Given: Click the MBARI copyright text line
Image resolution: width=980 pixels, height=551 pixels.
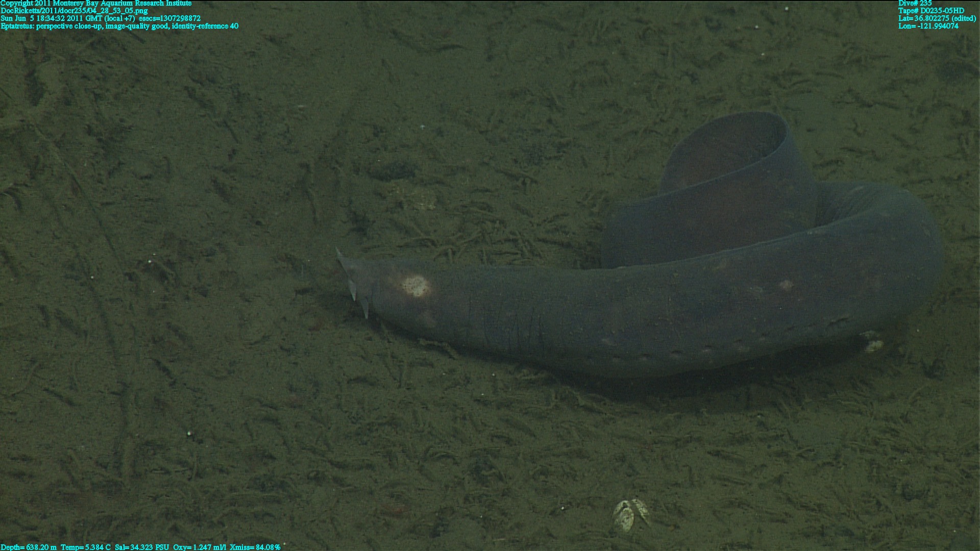Looking at the screenshot, I should pyautogui.click(x=96, y=3).
